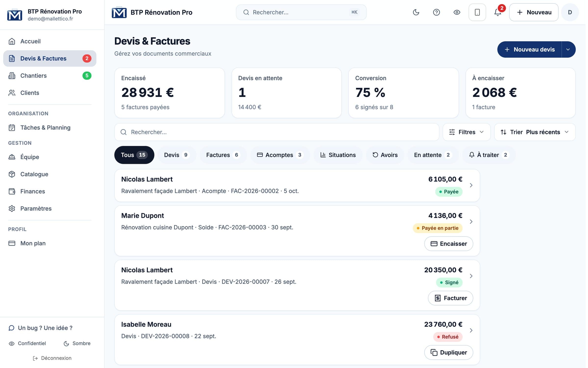Toggle dark mode moon icon in top bar

click(x=416, y=12)
